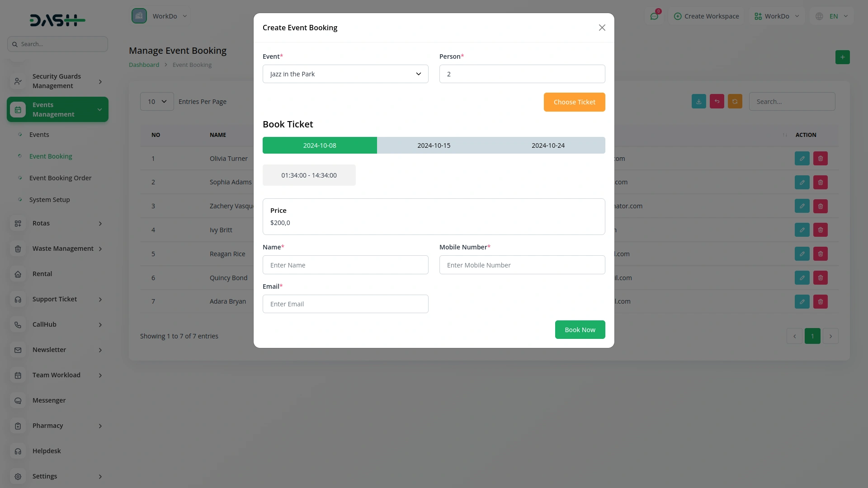Click the green add booking plus icon

pos(842,57)
